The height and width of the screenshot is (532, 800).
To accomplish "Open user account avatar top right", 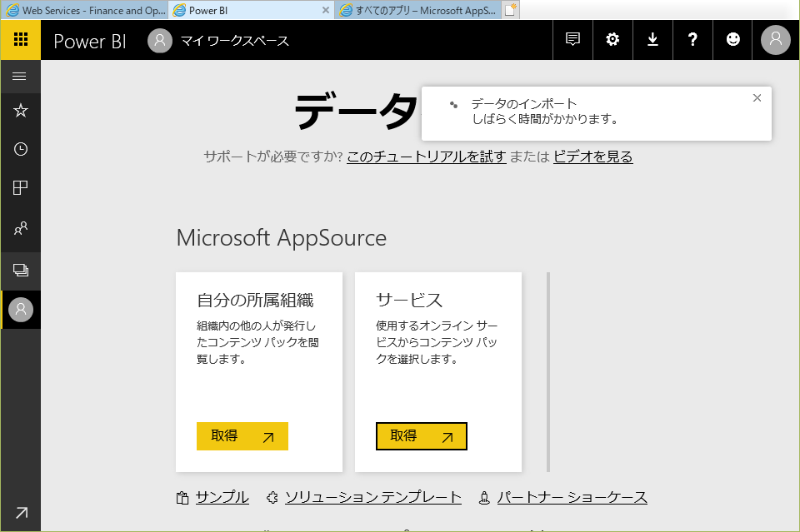I will point(776,40).
